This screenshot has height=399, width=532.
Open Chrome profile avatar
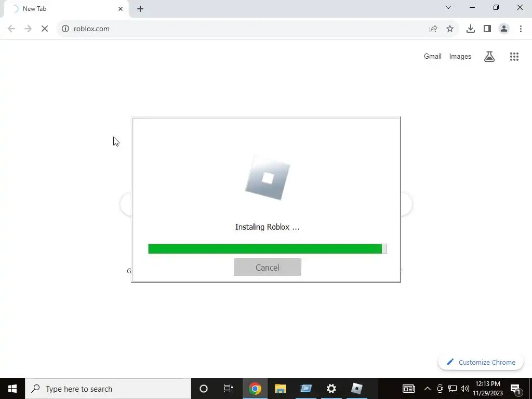[x=504, y=29]
